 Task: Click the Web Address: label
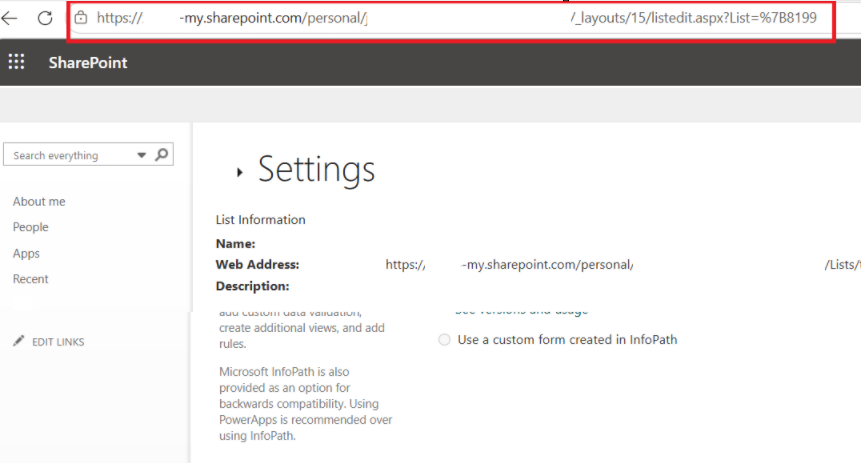click(x=258, y=265)
